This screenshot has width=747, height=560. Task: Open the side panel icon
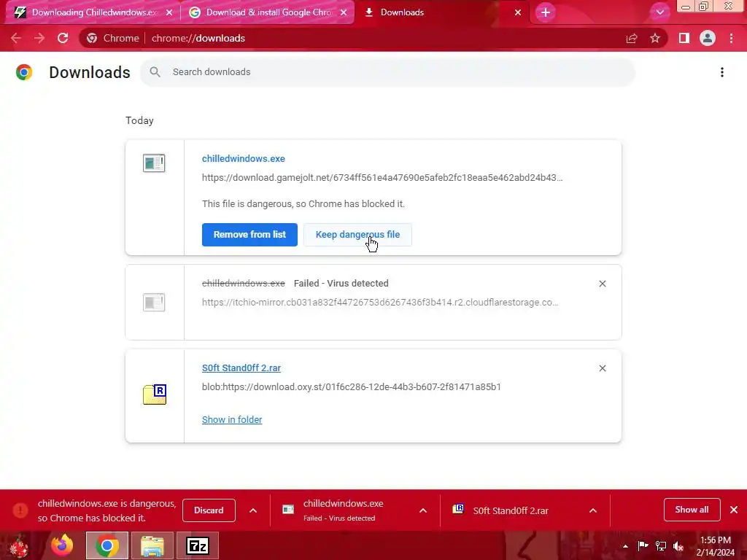tap(684, 38)
